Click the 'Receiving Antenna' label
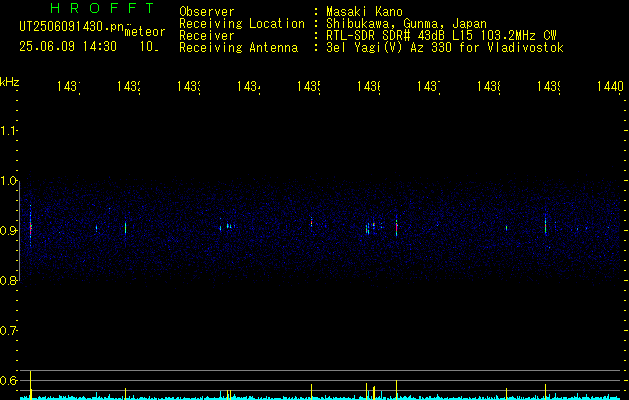 238,48
